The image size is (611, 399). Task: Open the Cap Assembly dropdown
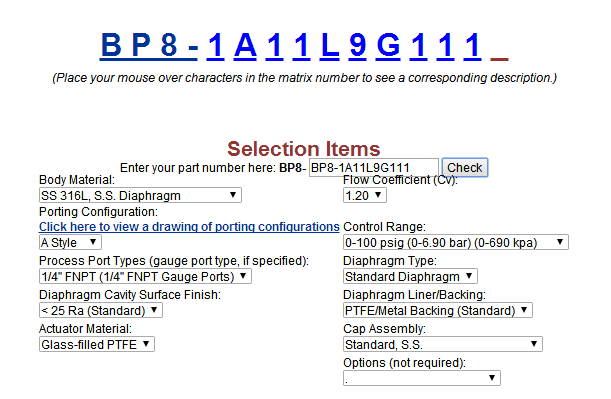coord(443,344)
